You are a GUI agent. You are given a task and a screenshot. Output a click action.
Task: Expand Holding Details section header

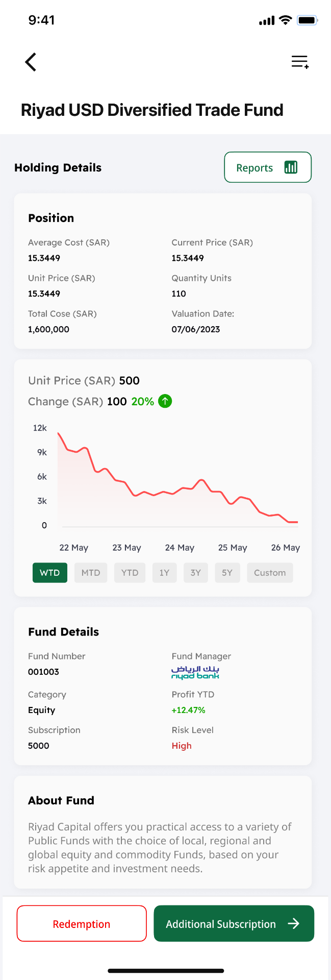tap(58, 167)
